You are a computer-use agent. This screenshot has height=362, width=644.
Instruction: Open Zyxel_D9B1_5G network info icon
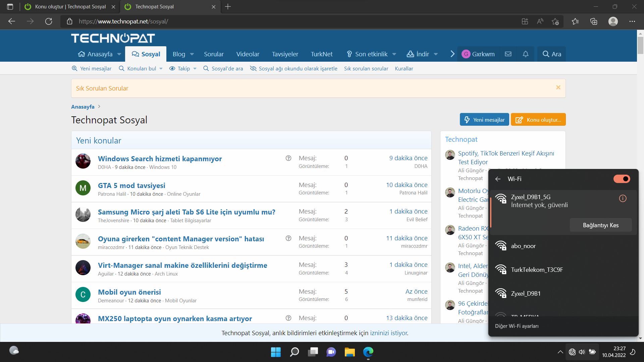623,198
